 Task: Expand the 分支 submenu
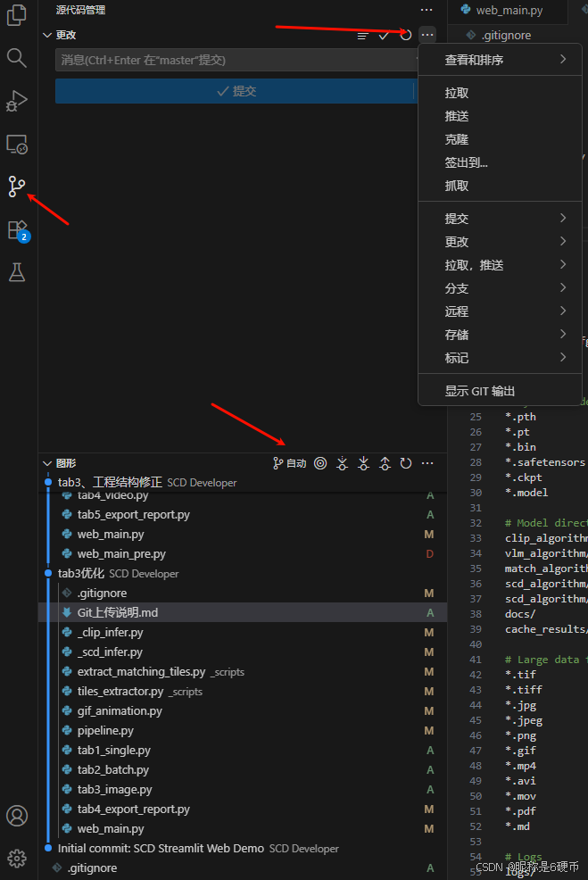point(500,288)
